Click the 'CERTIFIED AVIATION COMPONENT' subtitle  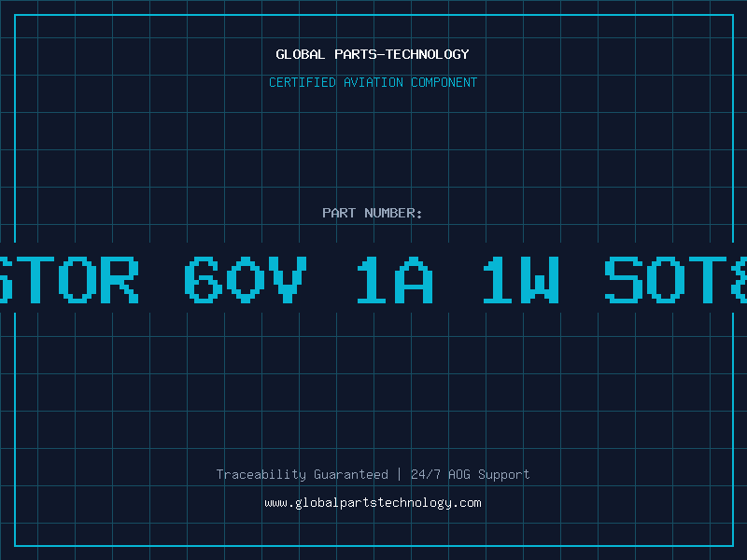[x=373, y=82]
